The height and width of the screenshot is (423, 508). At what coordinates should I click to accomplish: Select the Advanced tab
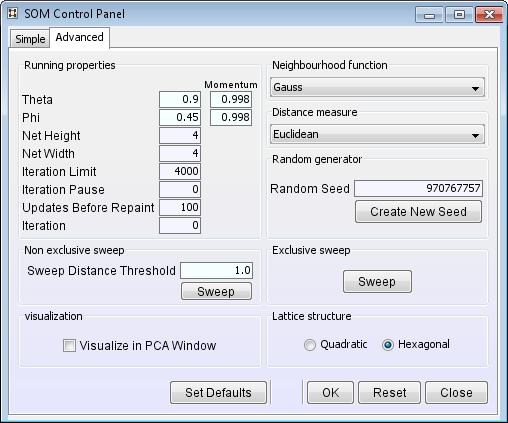point(79,37)
